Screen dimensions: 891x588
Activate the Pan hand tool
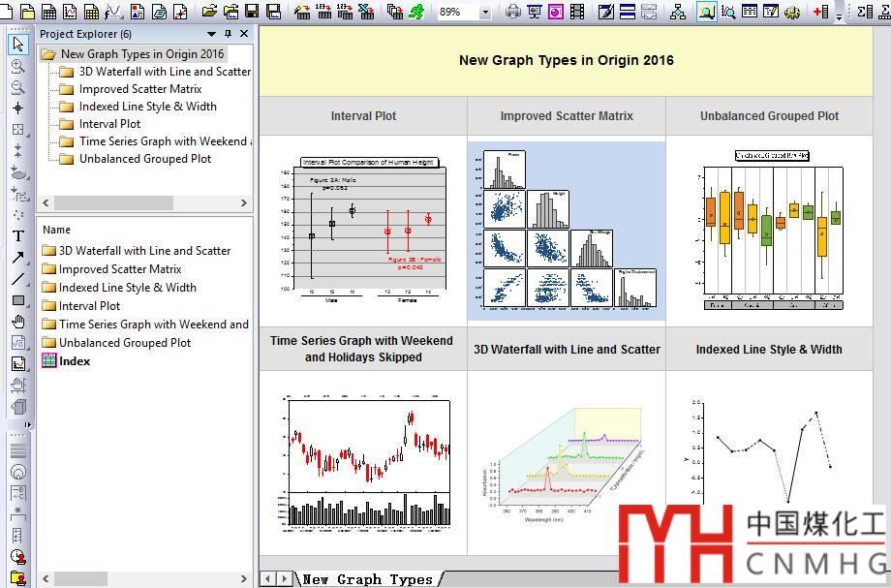click(x=18, y=322)
